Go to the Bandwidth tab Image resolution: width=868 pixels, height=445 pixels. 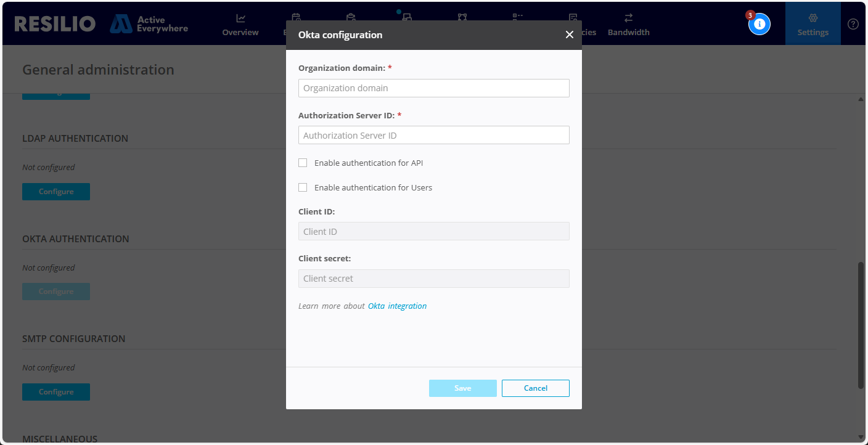tap(628, 24)
